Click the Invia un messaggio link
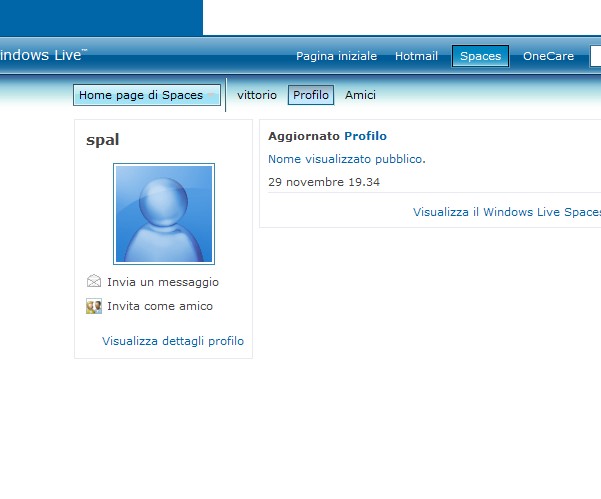This screenshot has height=499, width=601. tap(163, 282)
